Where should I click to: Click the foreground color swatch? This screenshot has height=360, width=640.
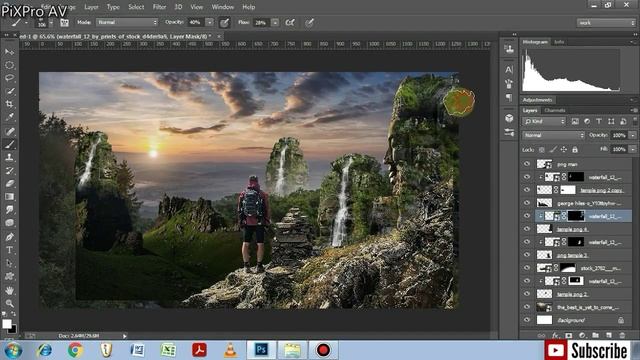(x=7, y=324)
